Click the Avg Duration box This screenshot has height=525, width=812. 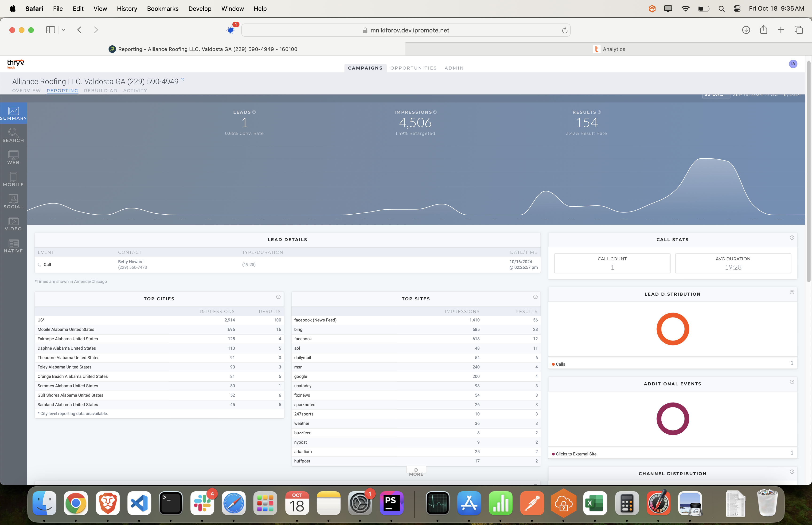pyautogui.click(x=733, y=263)
